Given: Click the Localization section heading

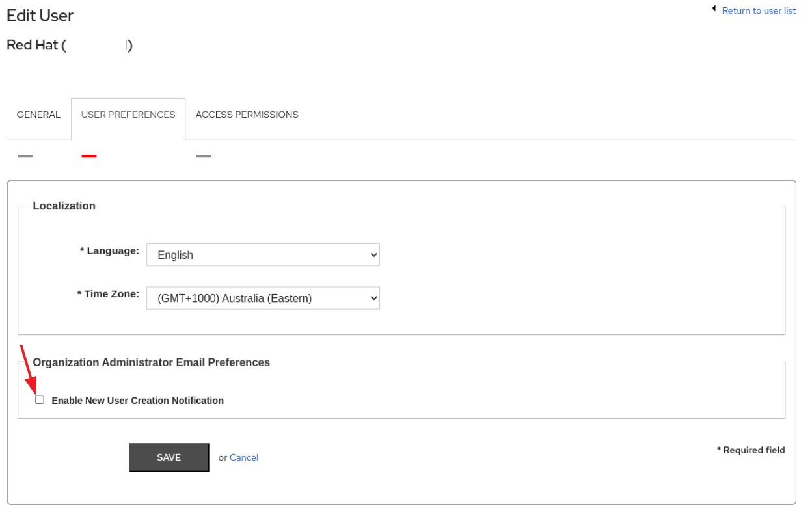Looking at the screenshot, I should click(x=64, y=206).
